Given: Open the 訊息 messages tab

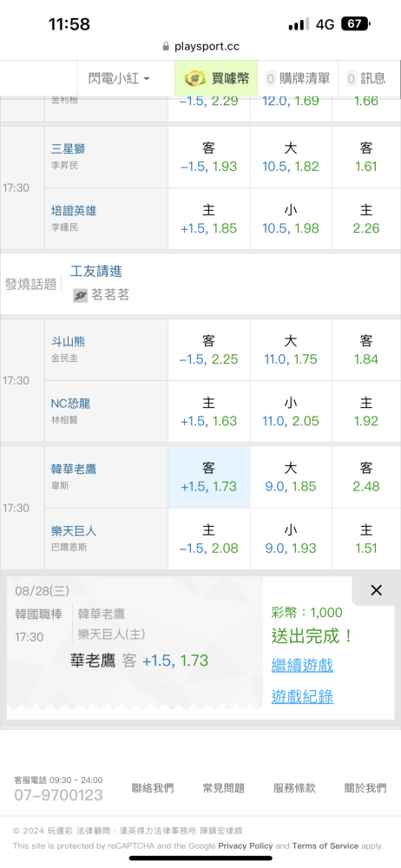Looking at the screenshot, I should [x=366, y=79].
